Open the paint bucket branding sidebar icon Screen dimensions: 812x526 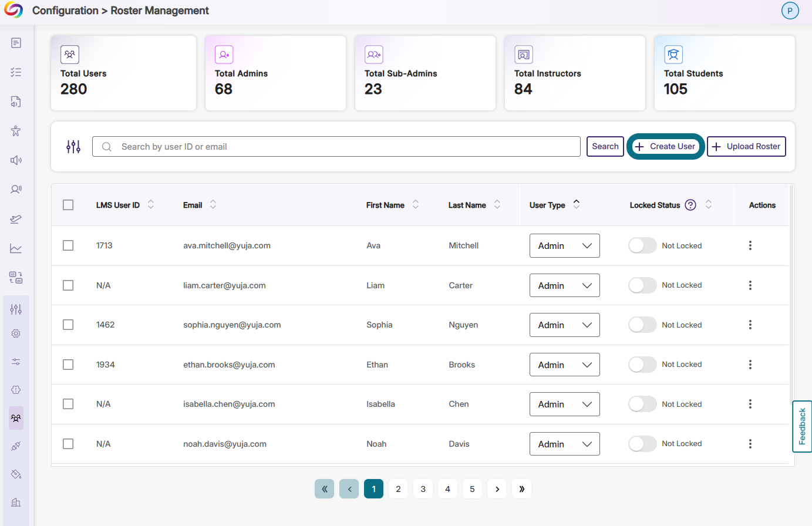point(16,474)
